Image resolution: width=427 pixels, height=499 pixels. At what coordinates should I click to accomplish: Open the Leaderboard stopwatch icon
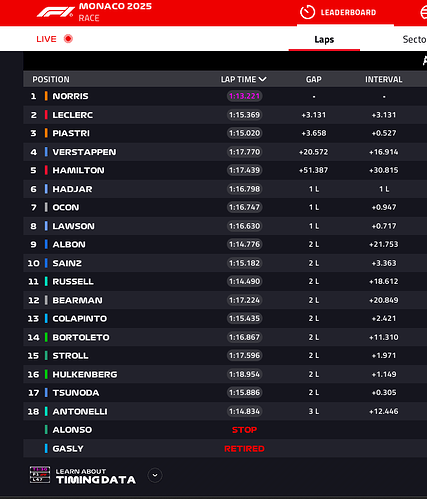point(307,12)
